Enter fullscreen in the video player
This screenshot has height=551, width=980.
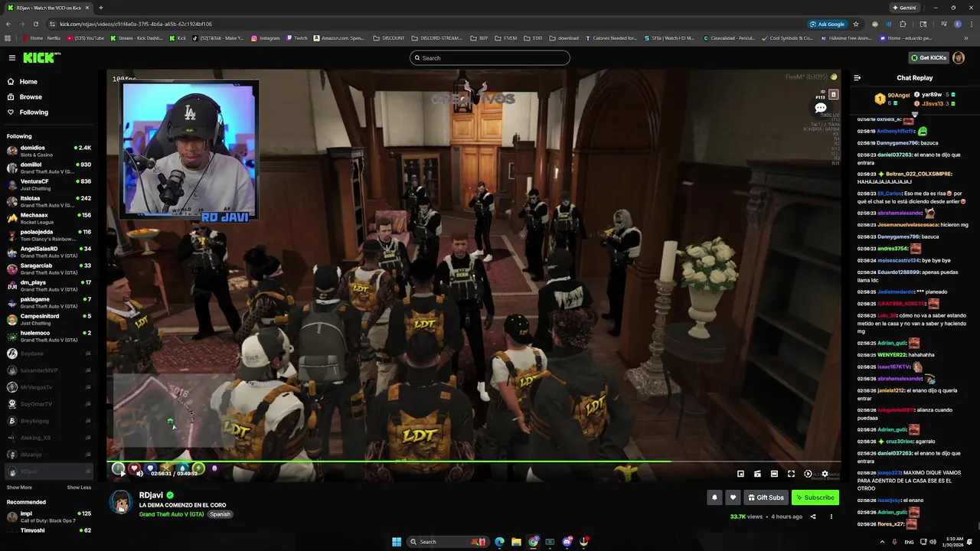(791, 474)
